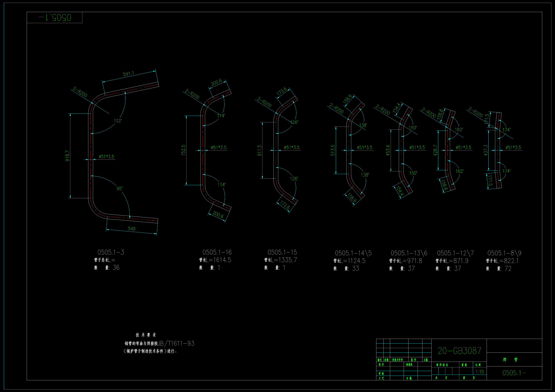Click the material text "20-GB3087"
The image size is (555, 392).
[459, 351]
